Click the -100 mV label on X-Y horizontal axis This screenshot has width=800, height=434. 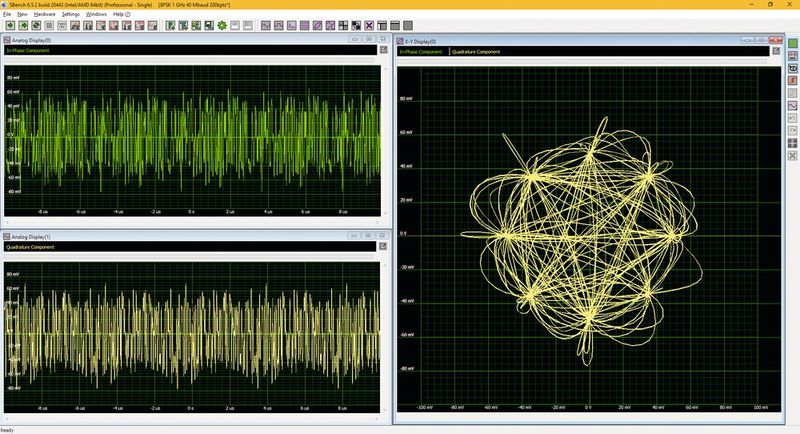[424, 407]
